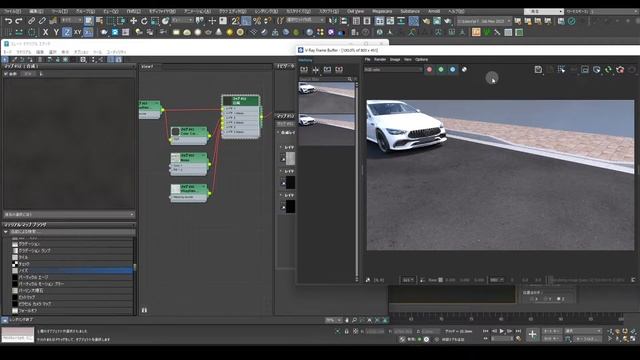640x360 pixels.
Task: Toggle the red channel in V-Ray Frame Buffer
Action: pos(429,70)
